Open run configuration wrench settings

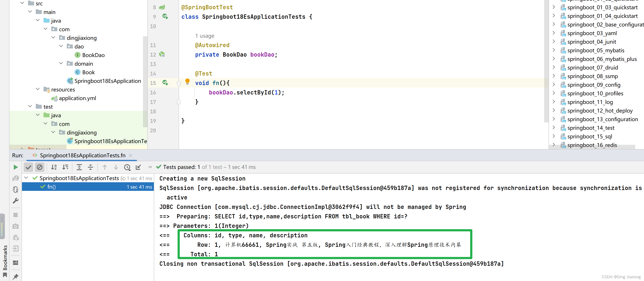(16, 201)
